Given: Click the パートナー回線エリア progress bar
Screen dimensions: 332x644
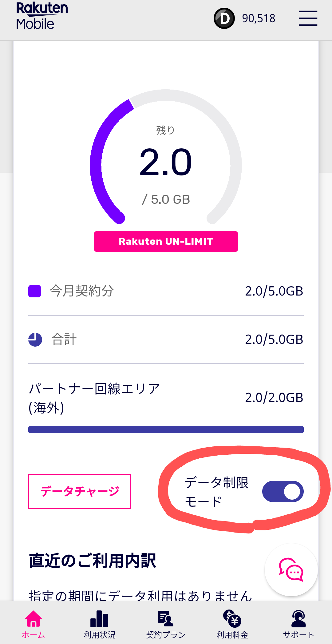Looking at the screenshot, I should 166,429.
